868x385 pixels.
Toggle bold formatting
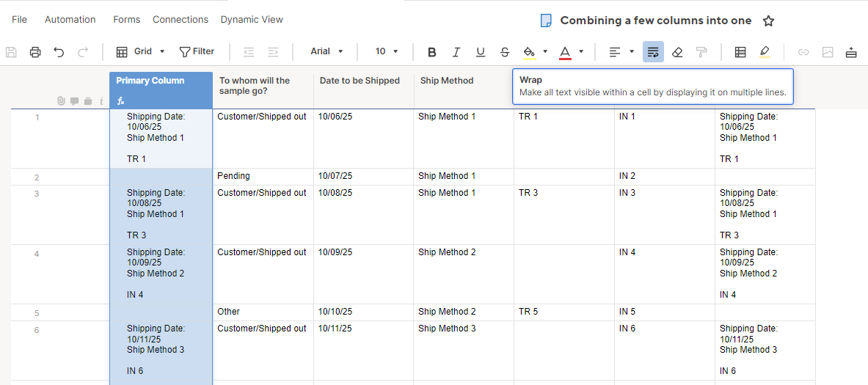(x=432, y=51)
